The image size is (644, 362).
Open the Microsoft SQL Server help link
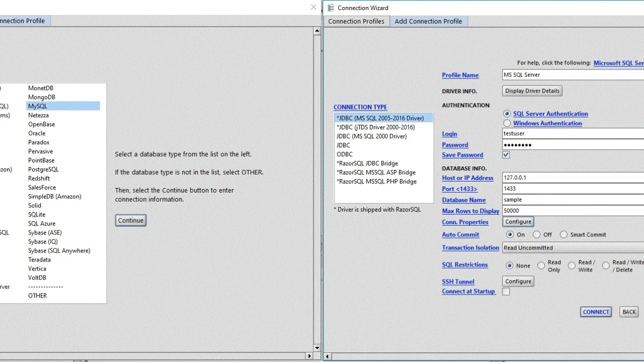(618, 63)
